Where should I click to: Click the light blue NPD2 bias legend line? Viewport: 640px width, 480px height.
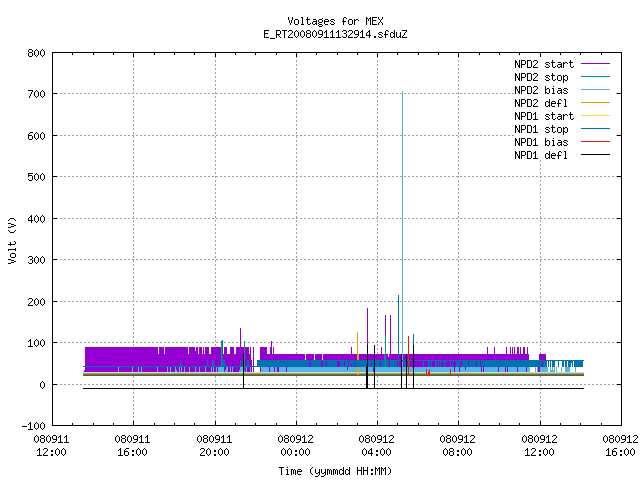pyautogui.click(x=595, y=90)
